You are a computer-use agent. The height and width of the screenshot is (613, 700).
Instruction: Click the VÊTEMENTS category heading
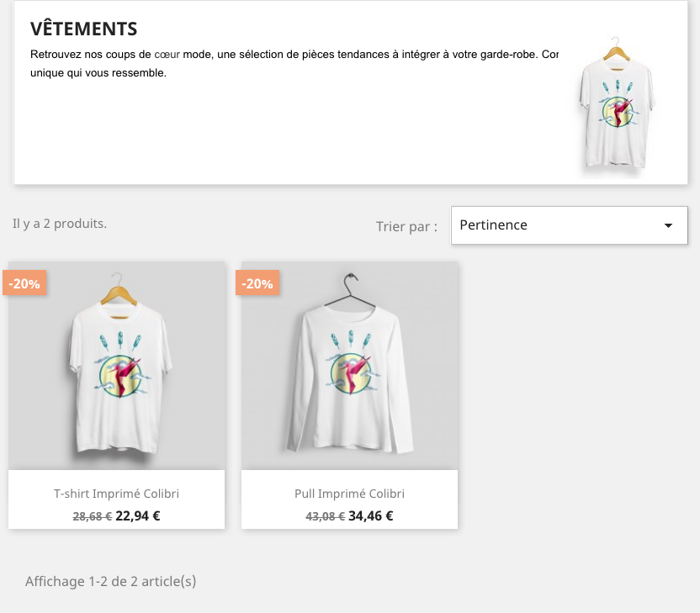point(84,29)
